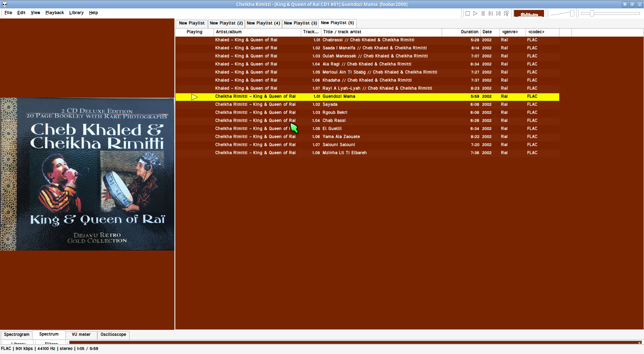Sort by the Track number column header
Viewport: 644px width, 354px height.
click(311, 32)
